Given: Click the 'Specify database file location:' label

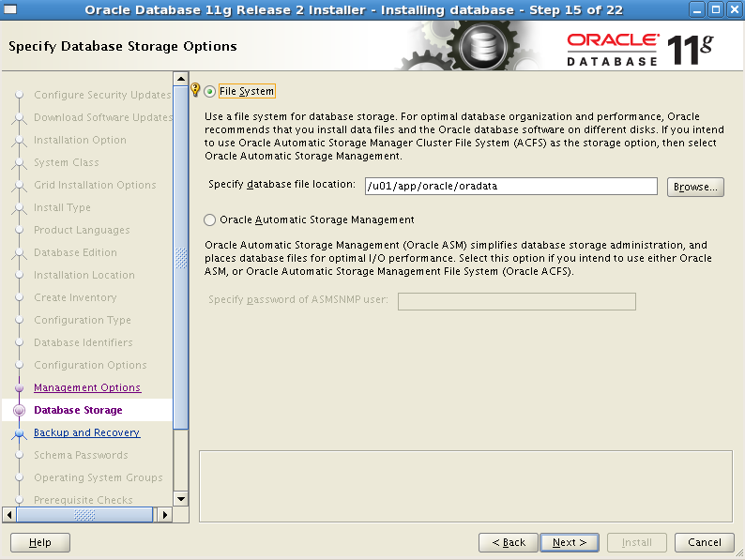Looking at the screenshot, I should coord(281,184).
